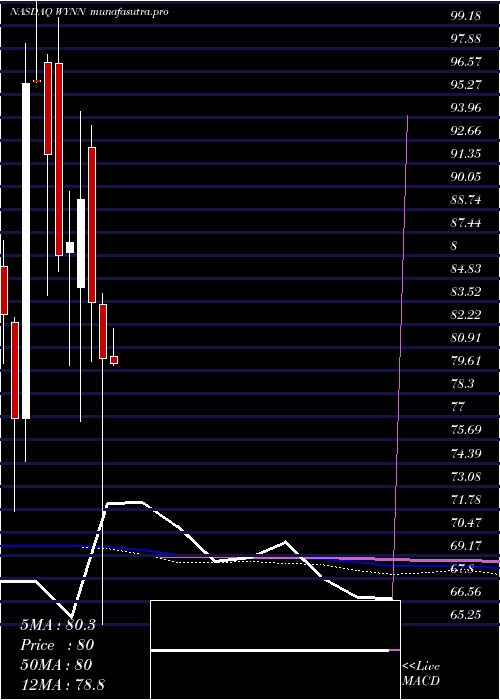The image size is (500, 700).
Task: Click the 12MA : 78.8 indicator text
Action: pos(62,685)
